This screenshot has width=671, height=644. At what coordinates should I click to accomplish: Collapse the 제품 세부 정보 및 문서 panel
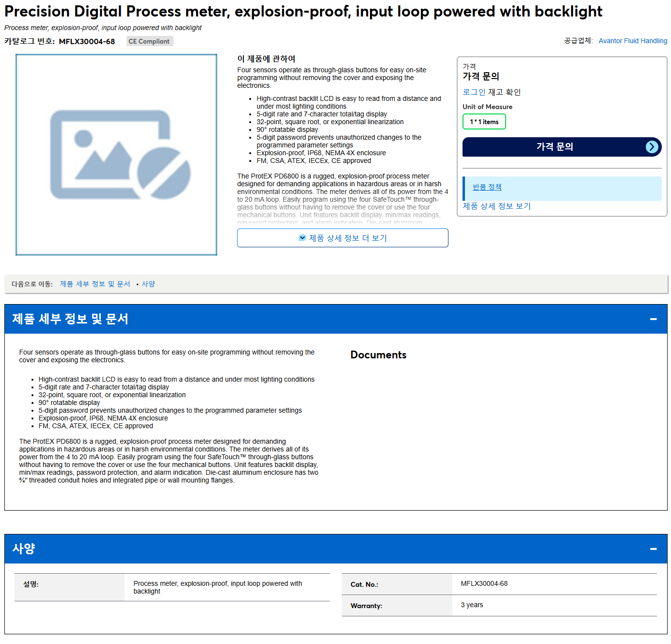coord(654,319)
